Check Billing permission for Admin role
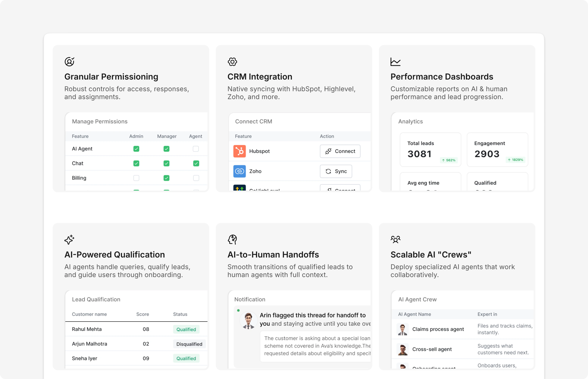 pyautogui.click(x=136, y=178)
